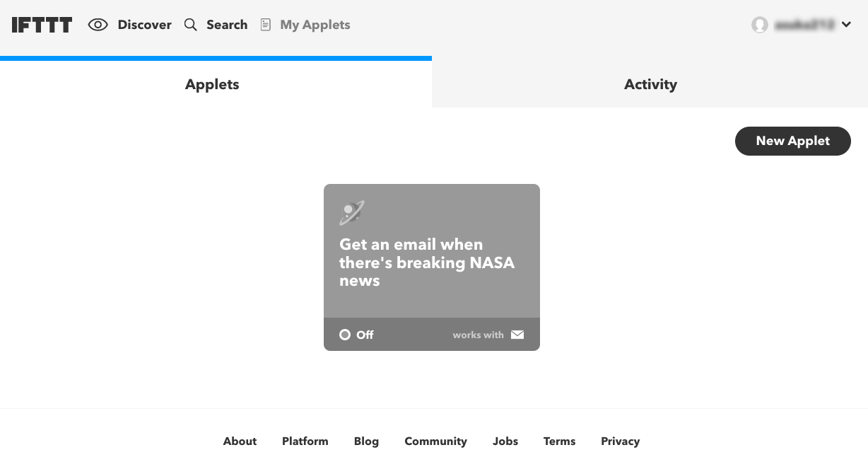
Task: Click the NASA planet icon on applet
Action: [351, 212]
